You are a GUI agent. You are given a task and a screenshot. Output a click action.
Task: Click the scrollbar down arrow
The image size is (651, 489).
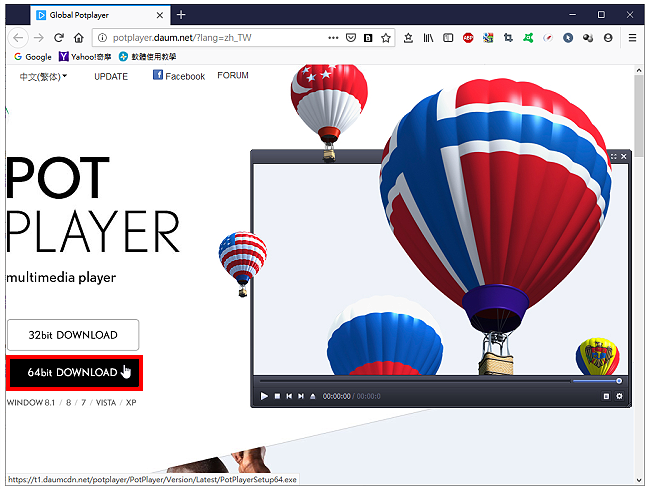639,480
